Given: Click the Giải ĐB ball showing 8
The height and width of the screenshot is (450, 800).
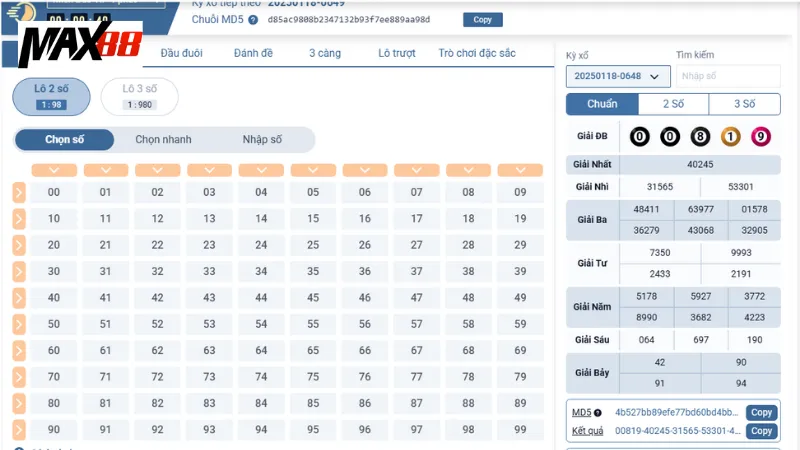Looking at the screenshot, I should click(700, 136).
